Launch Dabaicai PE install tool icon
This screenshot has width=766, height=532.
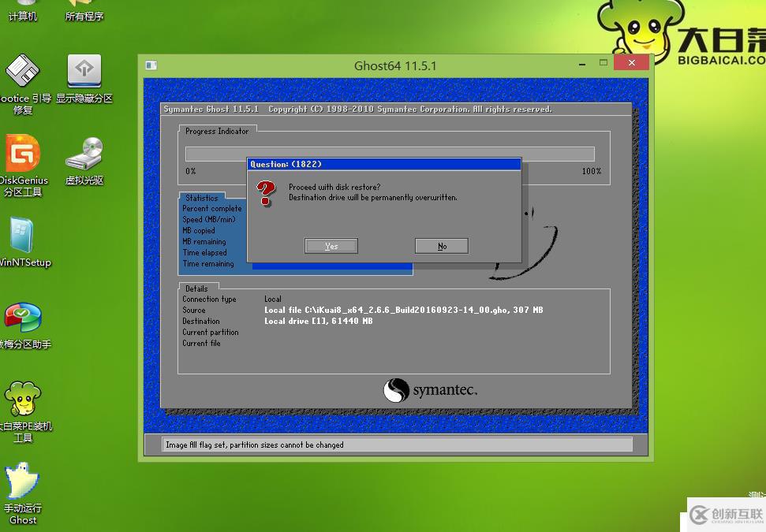(22, 412)
